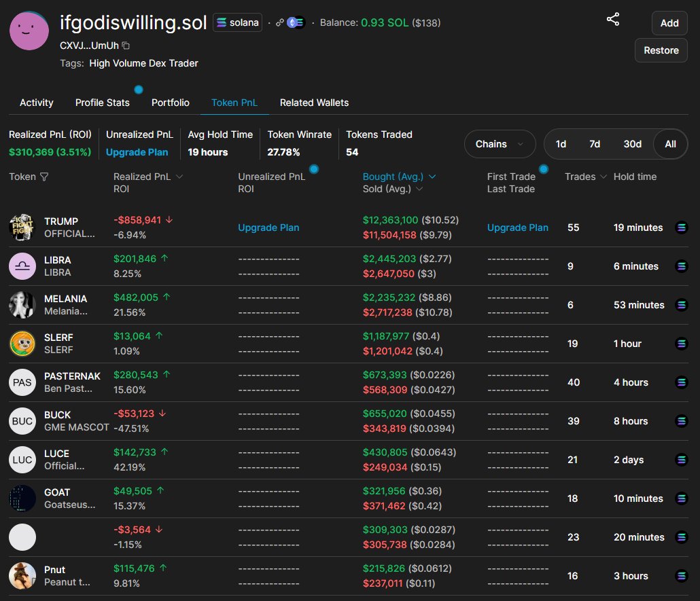This screenshot has height=601, width=700.
Task: Click the GOAT token logo
Action: (x=22, y=498)
